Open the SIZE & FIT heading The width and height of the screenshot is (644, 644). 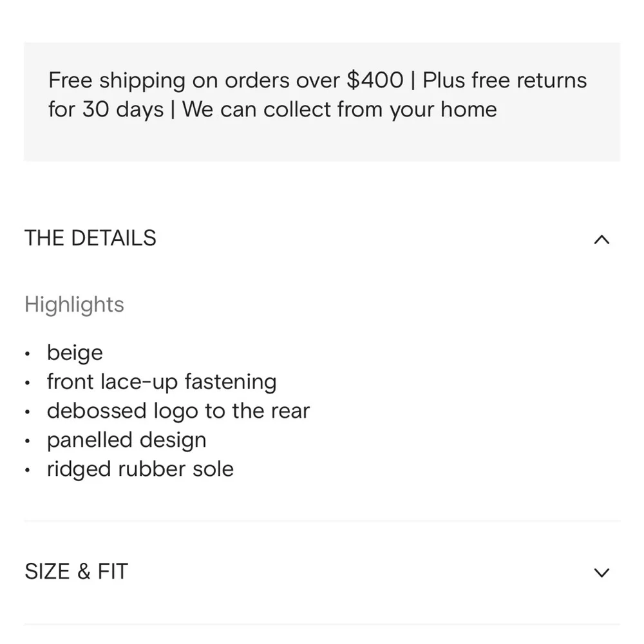point(77,571)
